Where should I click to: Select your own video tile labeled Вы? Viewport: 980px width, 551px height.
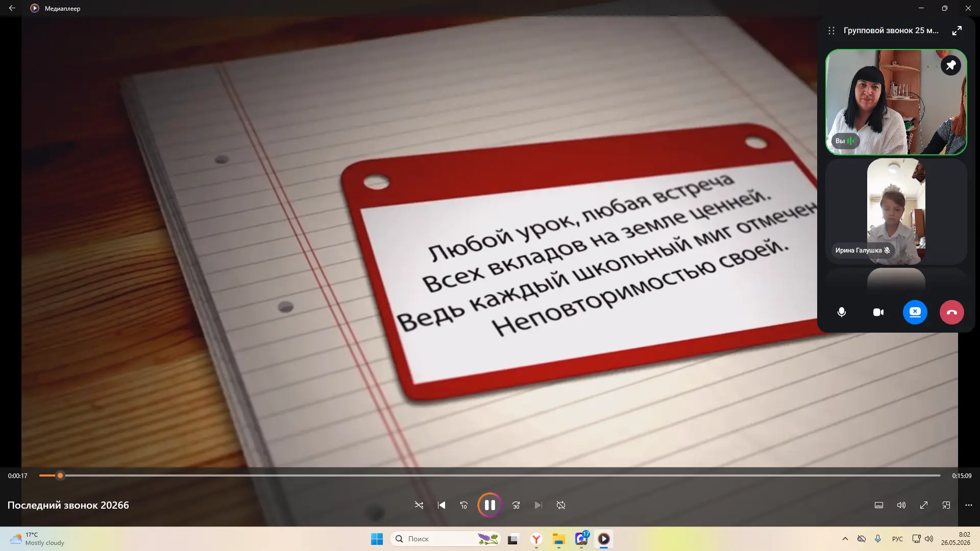coord(896,102)
